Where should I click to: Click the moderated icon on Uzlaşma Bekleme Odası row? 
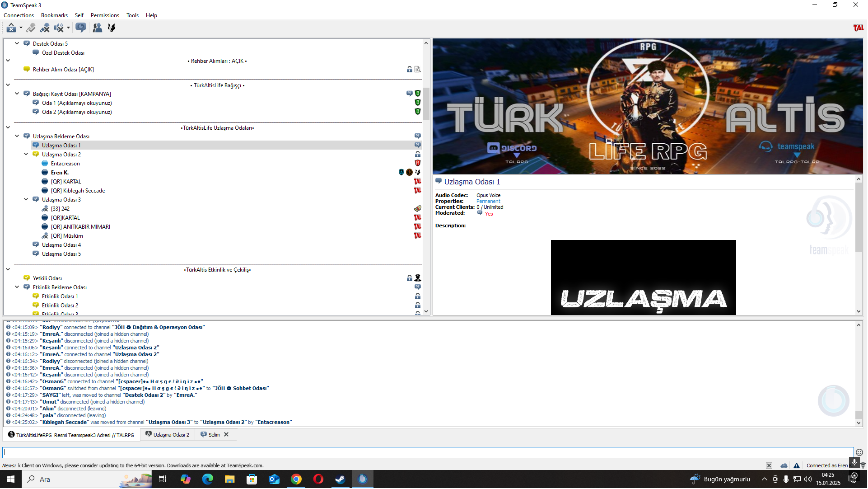[418, 136]
